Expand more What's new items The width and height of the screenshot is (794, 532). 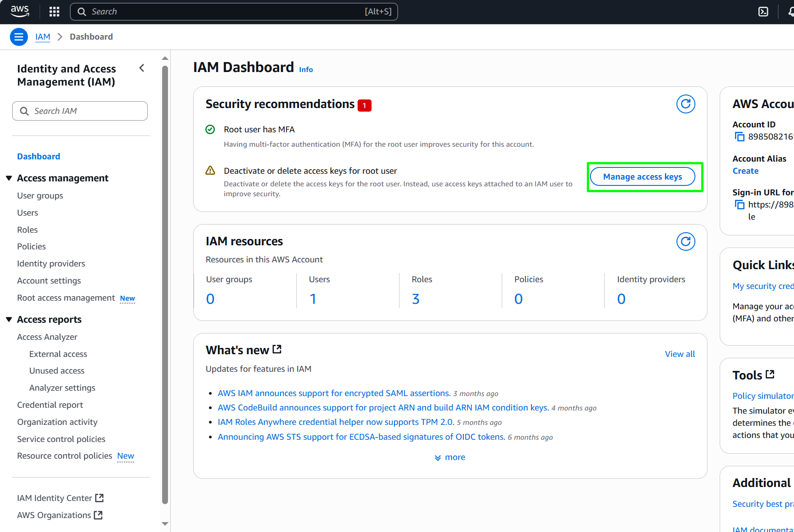[x=449, y=457]
